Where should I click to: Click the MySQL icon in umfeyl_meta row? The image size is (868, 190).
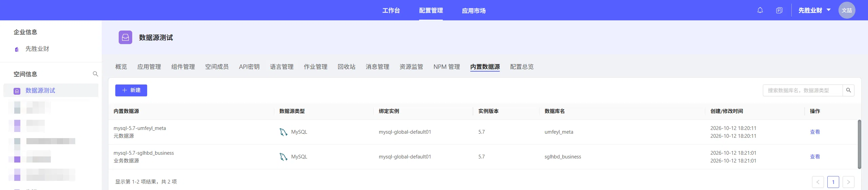coord(283,132)
